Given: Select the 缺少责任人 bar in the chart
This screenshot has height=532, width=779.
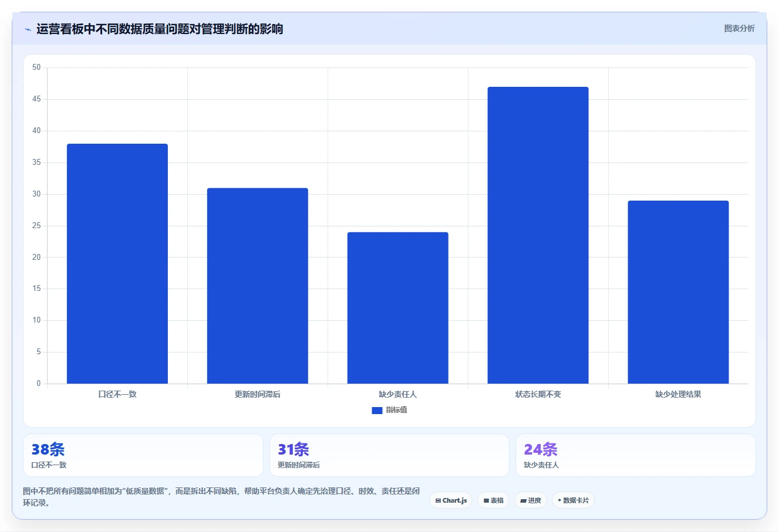Looking at the screenshot, I should coord(398,308).
